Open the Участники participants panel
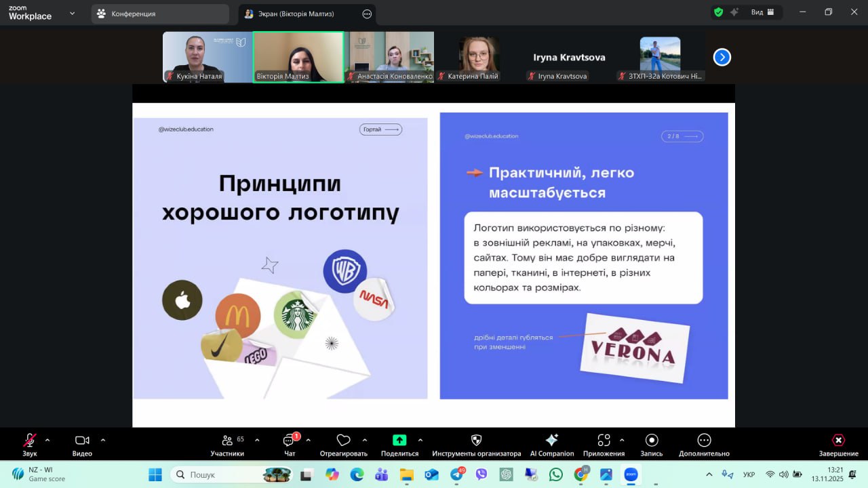Image resolution: width=868 pixels, height=488 pixels. (x=227, y=441)
